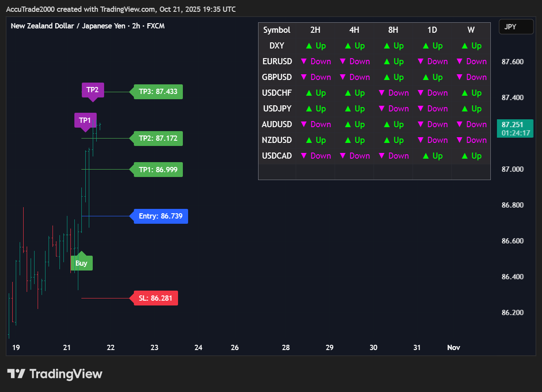Click the DXY 2H Up arrow cell
The image size is (542, 392).
315,46
